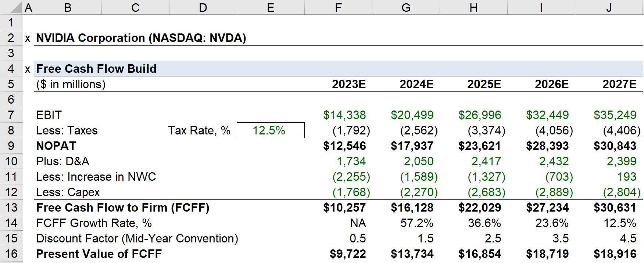Select Present Value of FCFF $9,722
This screenshot has width=644, height=263.
(x=348, y=254)
